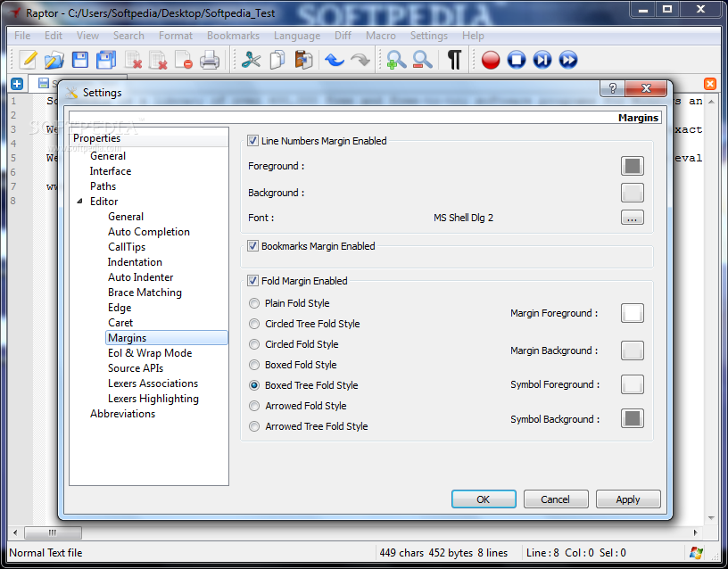Cut selection with the scissors icon
Image resolution: width=728 pixels, height=569 pixels.
(252, 60)
